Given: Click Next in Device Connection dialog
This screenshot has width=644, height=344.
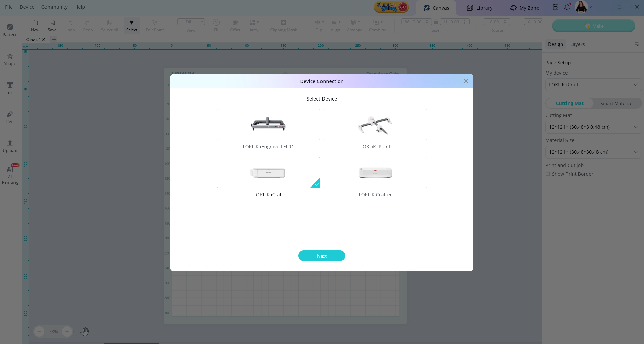Looking at the screenshot, I should pyautogui.click(x=321, y=256).
